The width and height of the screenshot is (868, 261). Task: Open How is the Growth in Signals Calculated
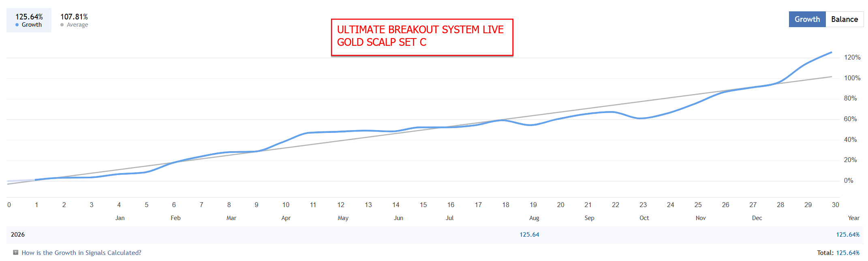pos(81,252)
